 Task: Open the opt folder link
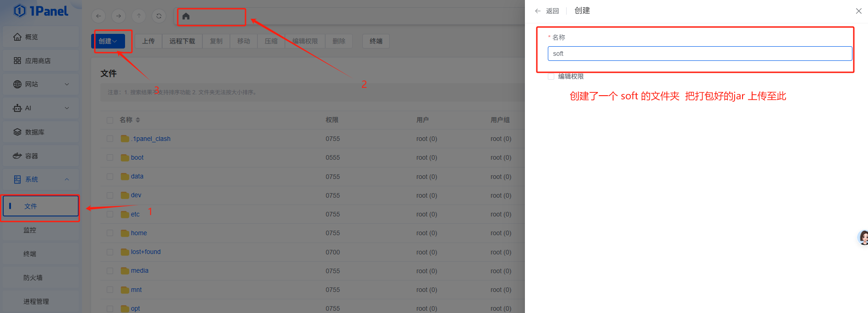136,308
